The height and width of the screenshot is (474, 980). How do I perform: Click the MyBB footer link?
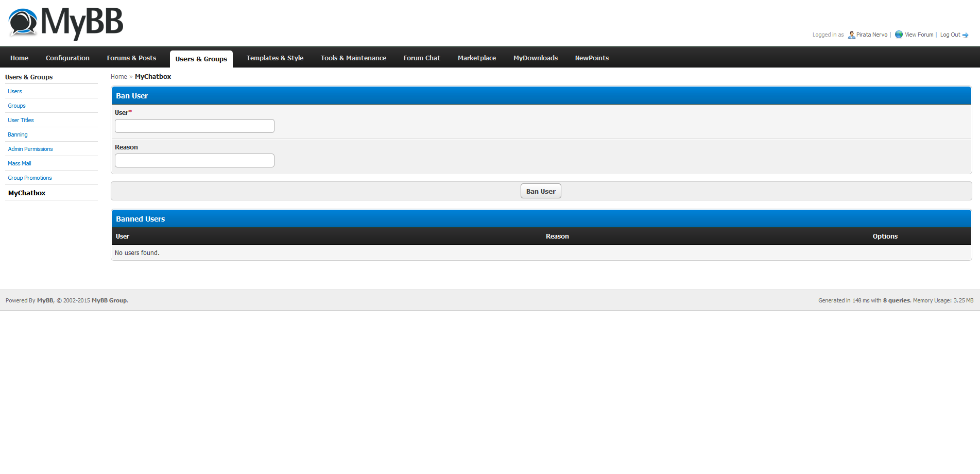45,300
